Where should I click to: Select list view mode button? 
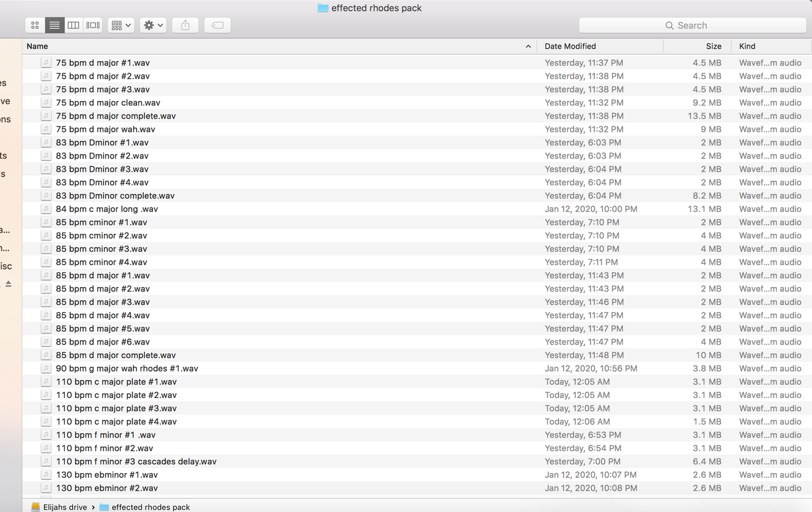(55, 25)
